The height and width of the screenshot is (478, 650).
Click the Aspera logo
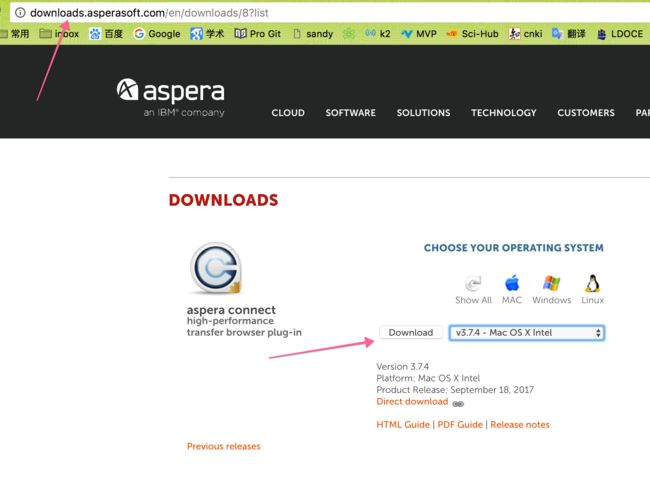[x=170, y=97]
